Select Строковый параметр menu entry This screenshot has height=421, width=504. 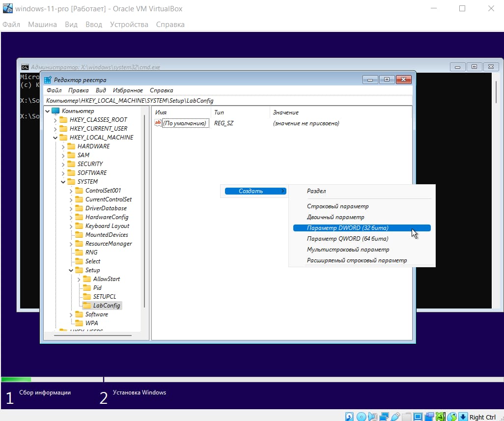362,206
